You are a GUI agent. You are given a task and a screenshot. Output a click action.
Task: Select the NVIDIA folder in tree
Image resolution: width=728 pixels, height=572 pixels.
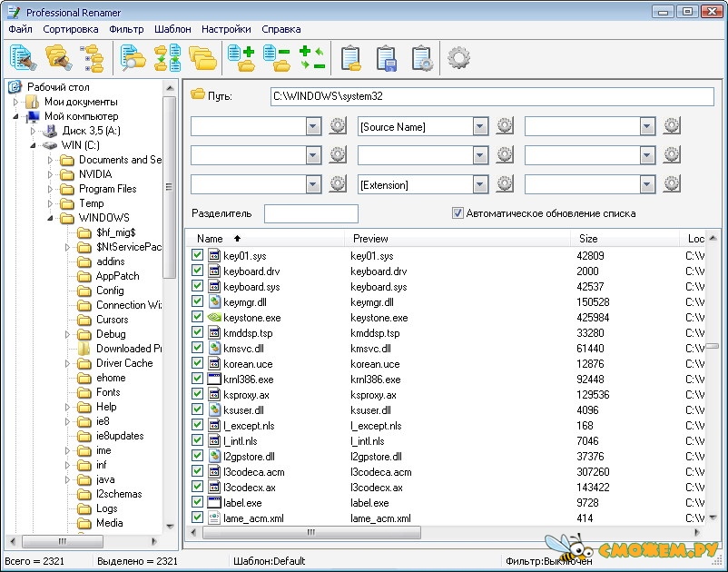(95, 174)
